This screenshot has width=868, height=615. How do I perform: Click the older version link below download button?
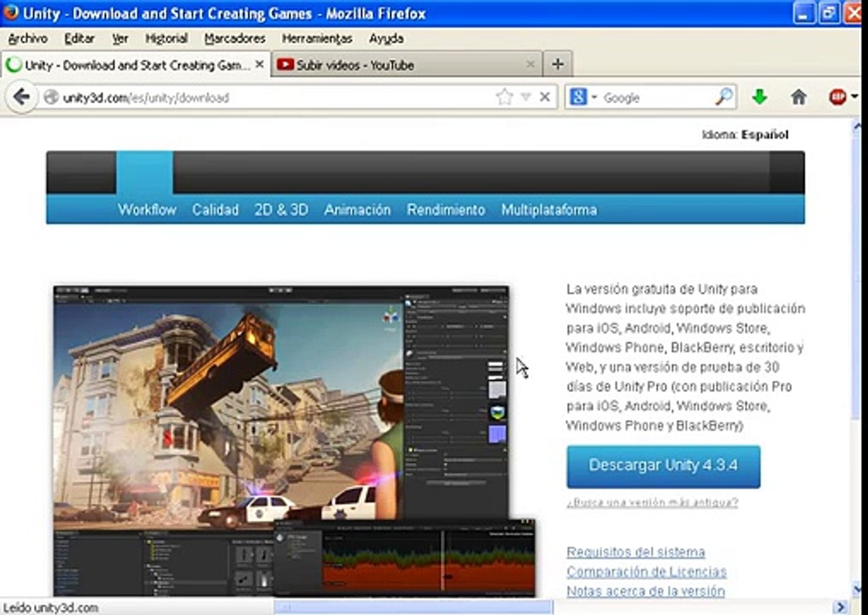click(x=652, y=502)
